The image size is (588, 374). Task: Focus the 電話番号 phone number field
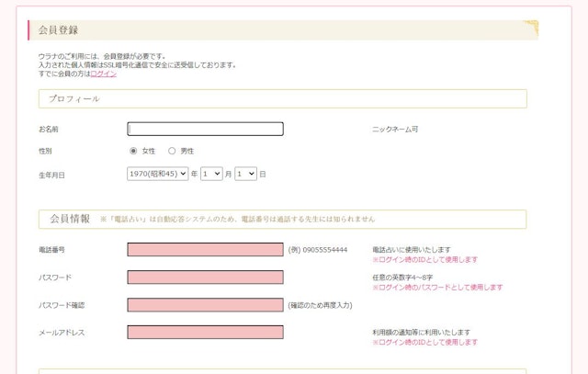pyautogui.click(x=205, y=250)
